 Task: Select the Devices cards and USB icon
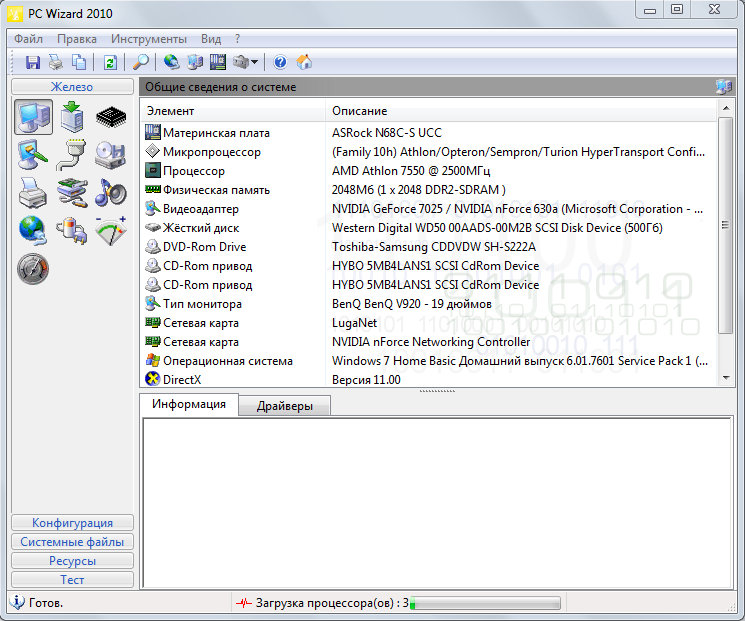[x=72, y=193]
